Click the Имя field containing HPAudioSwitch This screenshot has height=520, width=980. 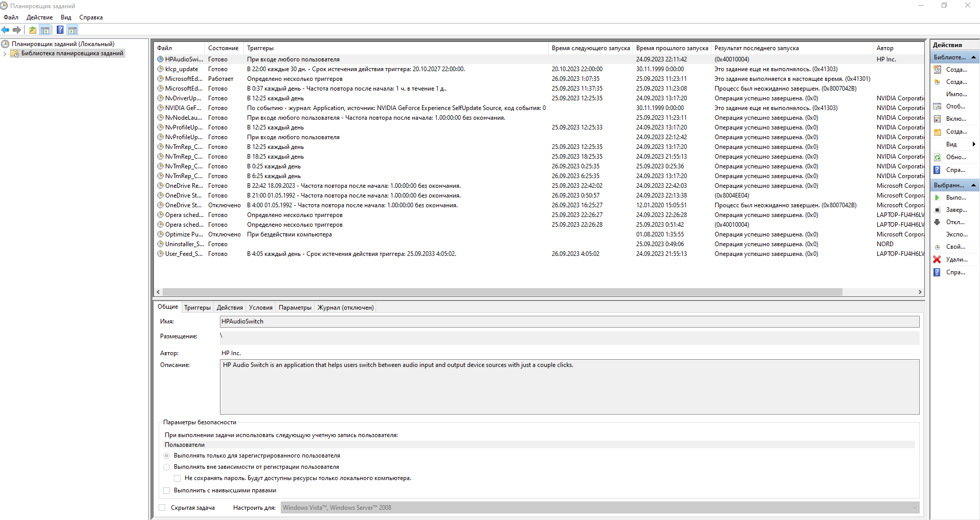(569, 321)
